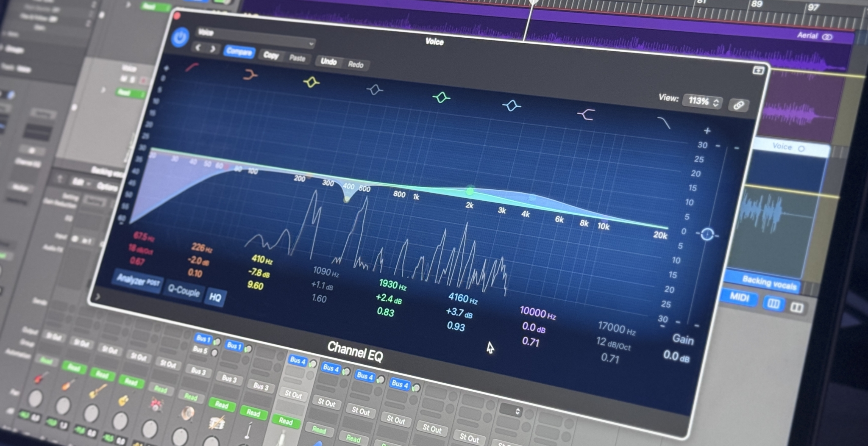Adjust the send knob beside Bus 5
The image size is (868, 446).
pos(215,353)
